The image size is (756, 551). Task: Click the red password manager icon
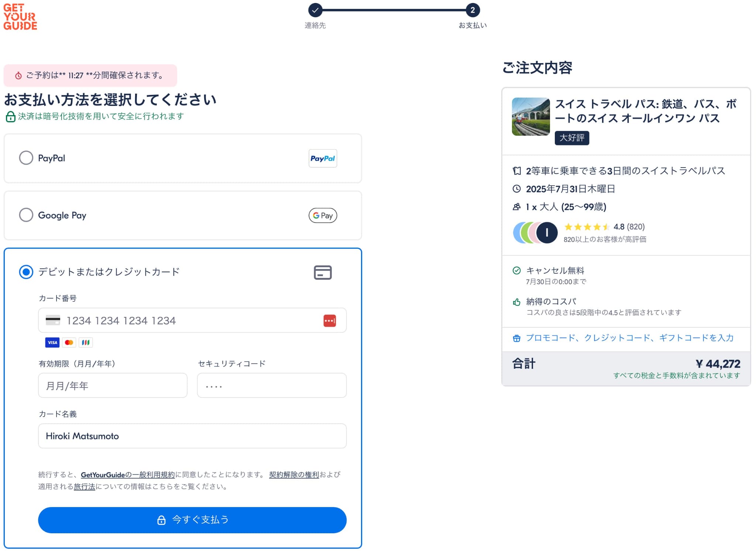click(x=330, y=321)
